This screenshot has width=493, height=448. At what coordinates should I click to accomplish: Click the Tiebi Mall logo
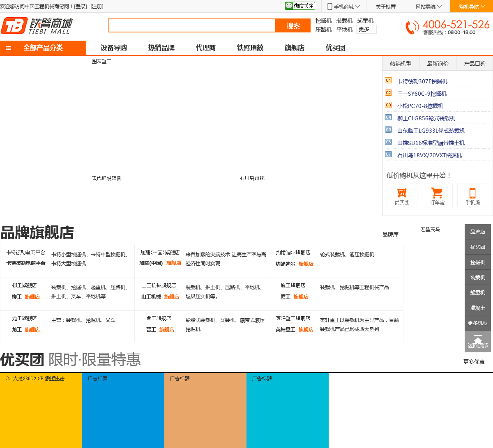click(x=37, y=25)
